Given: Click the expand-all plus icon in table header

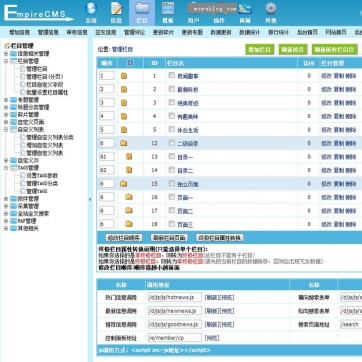Looking at the screenshot, I should click(x=130, y=63).
